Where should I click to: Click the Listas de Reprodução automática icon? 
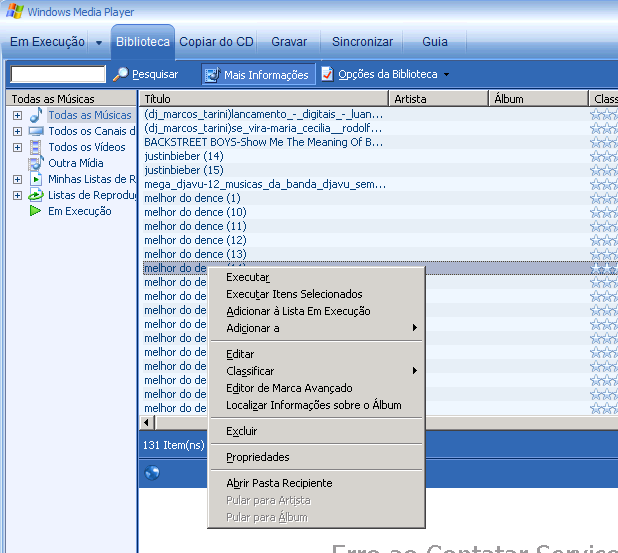pyautogui.click(x=36, y=195)
